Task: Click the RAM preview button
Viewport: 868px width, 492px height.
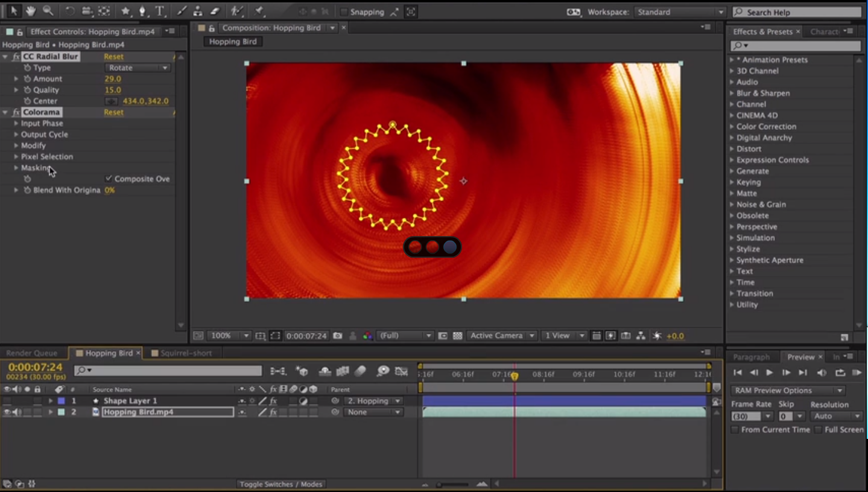Action: (857, 373)
